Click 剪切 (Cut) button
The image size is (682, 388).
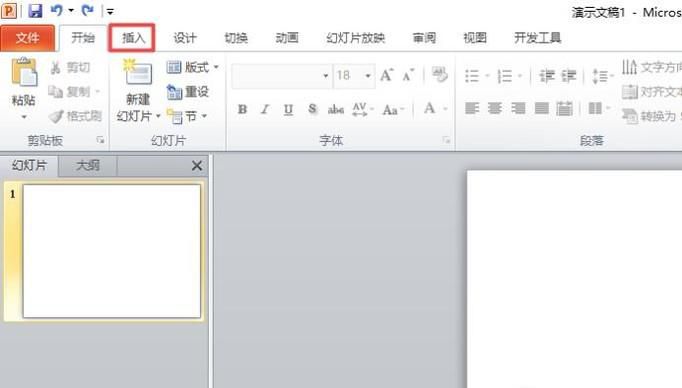pos(70,67)
